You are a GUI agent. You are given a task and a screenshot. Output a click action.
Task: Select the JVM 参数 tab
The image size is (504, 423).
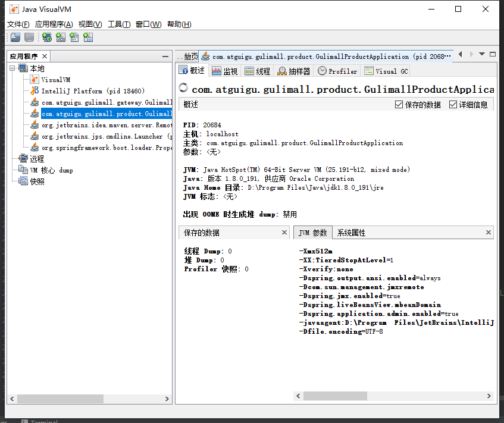(x=313, y=233)
